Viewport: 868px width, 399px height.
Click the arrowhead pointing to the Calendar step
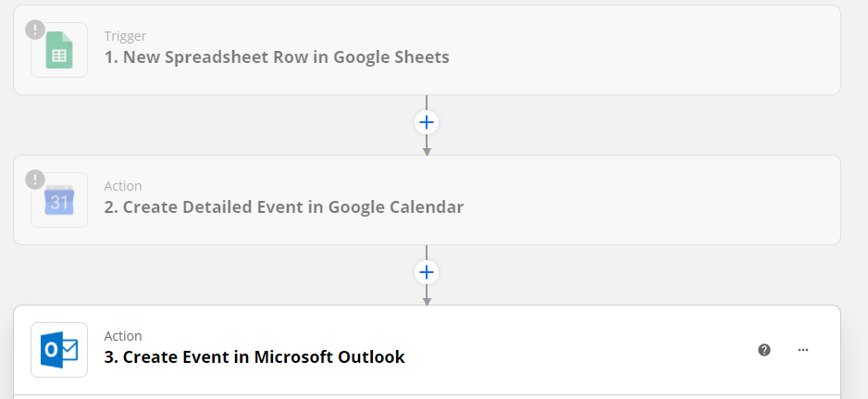click(427, 150)
